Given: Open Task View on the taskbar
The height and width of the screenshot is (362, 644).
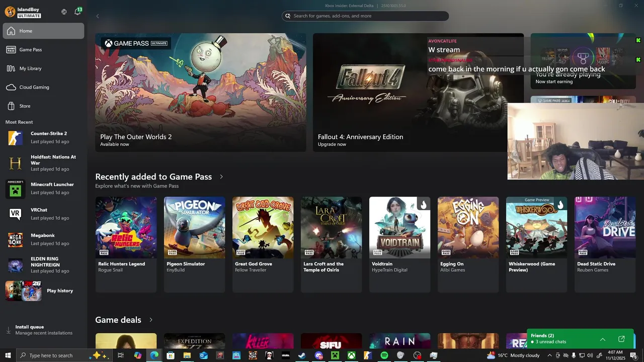Looking at the screenshot, I should (x=121, y=355).
